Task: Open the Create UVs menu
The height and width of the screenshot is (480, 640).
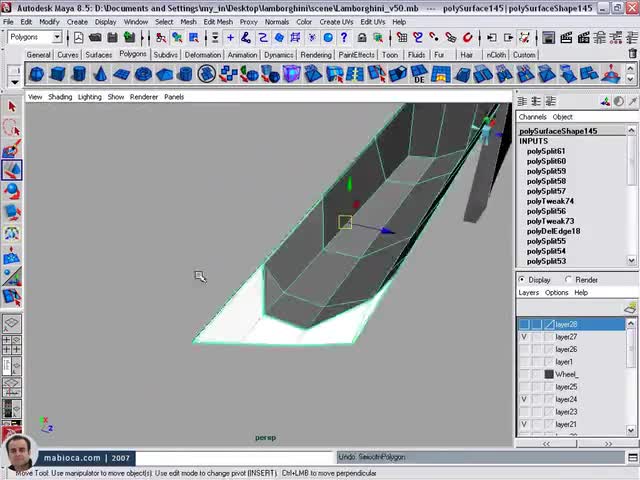Action: point(336,22)
